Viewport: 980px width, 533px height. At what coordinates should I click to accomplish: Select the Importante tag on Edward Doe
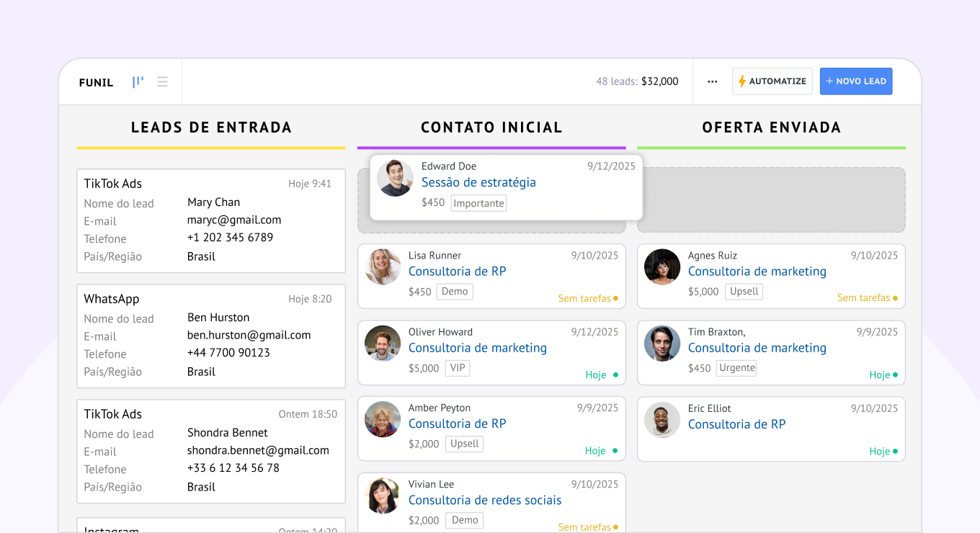(x=478, y=203)
